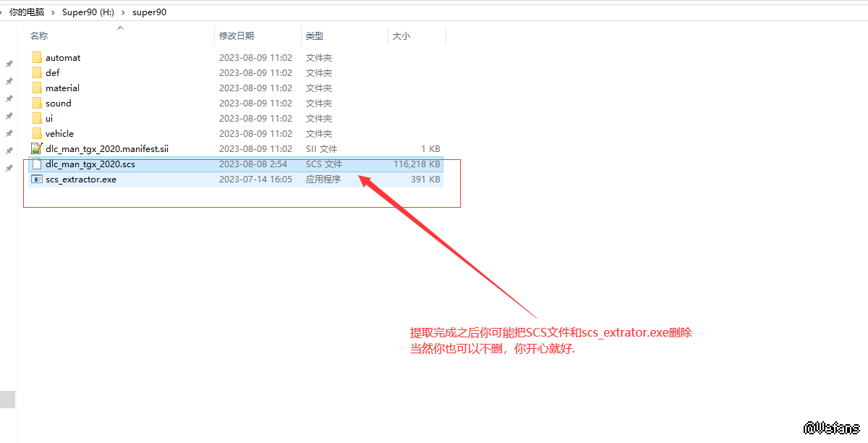Select the def folder icon
The width and height of the screenshot is (868, 443).
coord(37,72)
